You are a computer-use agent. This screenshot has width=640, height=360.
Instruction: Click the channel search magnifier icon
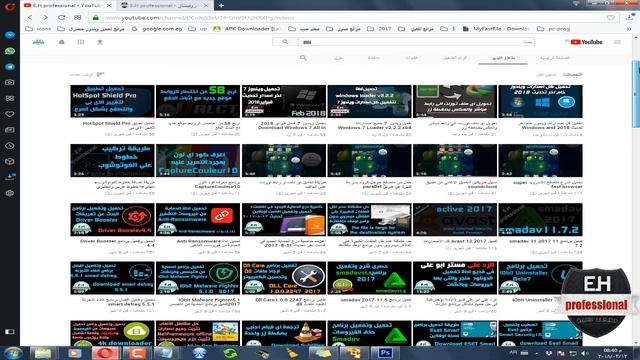303,58
